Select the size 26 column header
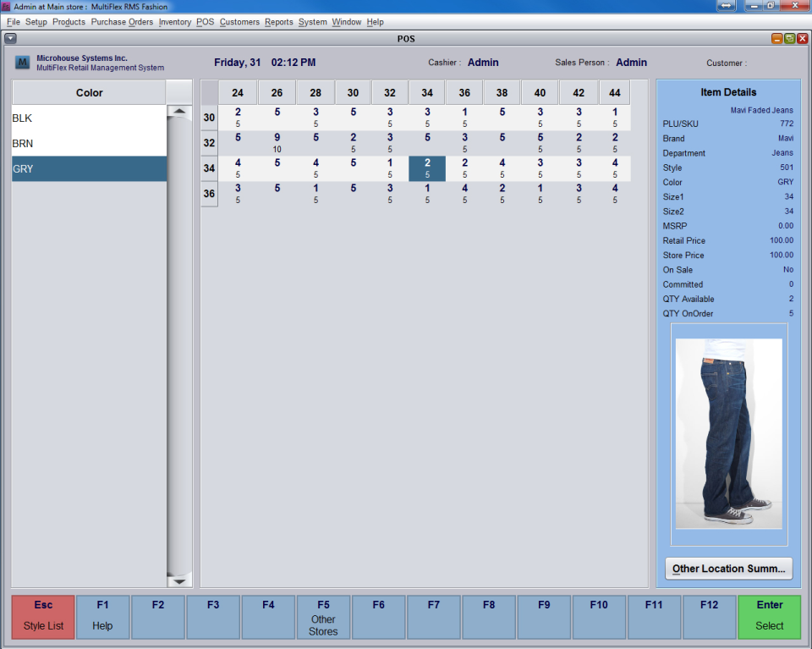Screen dimensions: 812x649 coord(277,92)
